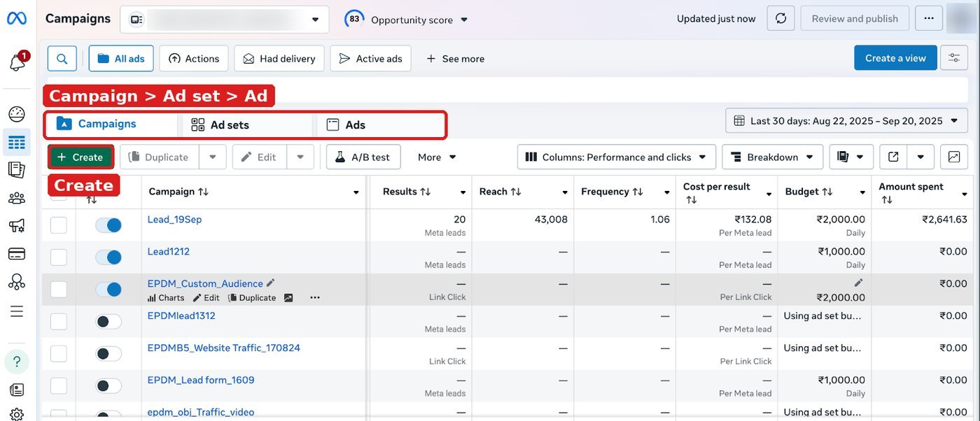
Task: Click the pencil next to EPDM_Custom_Audience name
Action: (271, 283)
